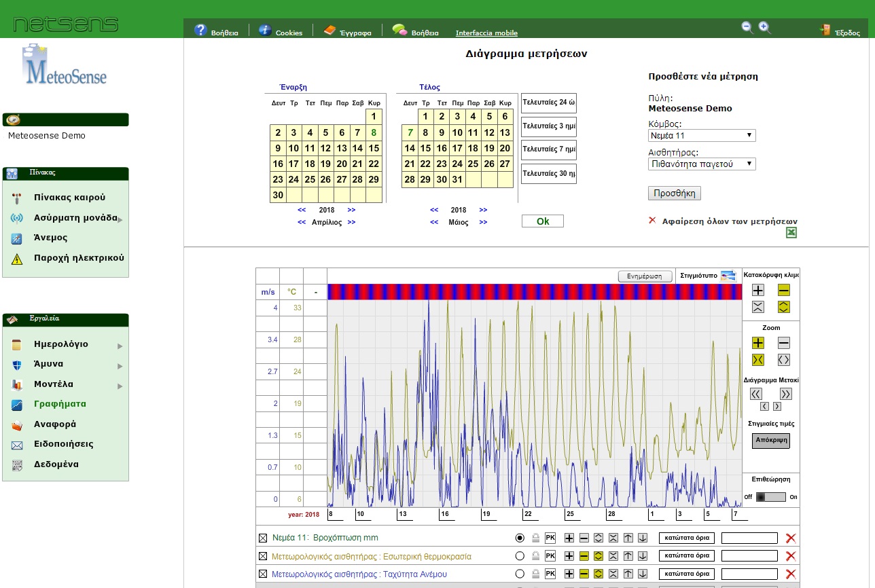Click the double-left arrow to shift chart
875x588 pixels.
[756, 394]
